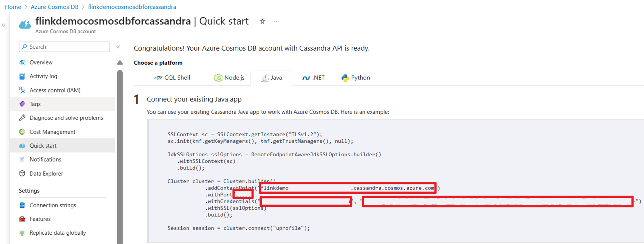This screenshot has width=644, height=244.
Task: Switch to the CQL Shell tab
Action: click(172, 78)
